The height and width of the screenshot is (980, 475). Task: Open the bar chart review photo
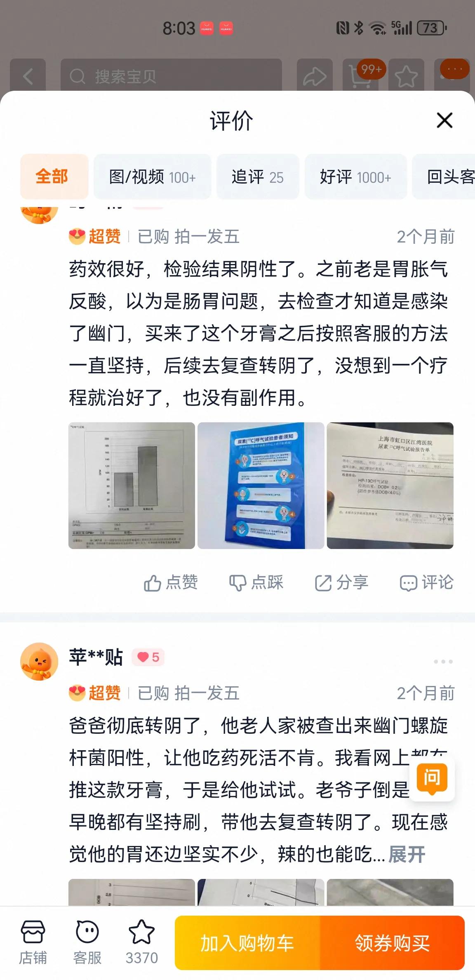132,485
